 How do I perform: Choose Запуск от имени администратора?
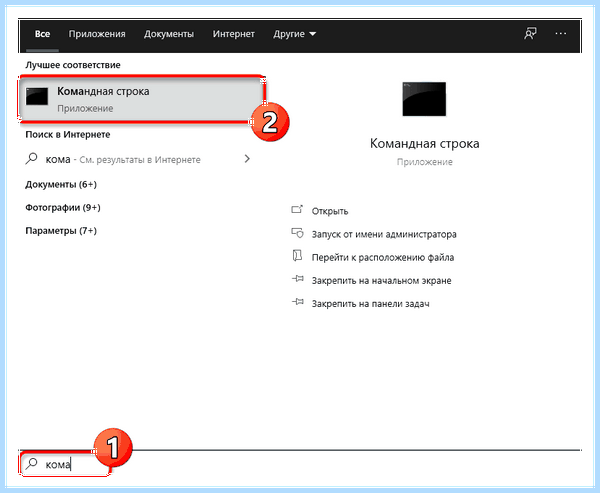point(384,234)
